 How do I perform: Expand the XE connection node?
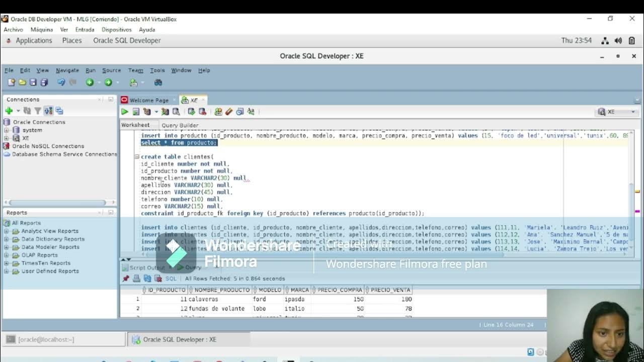pos(7,138)
